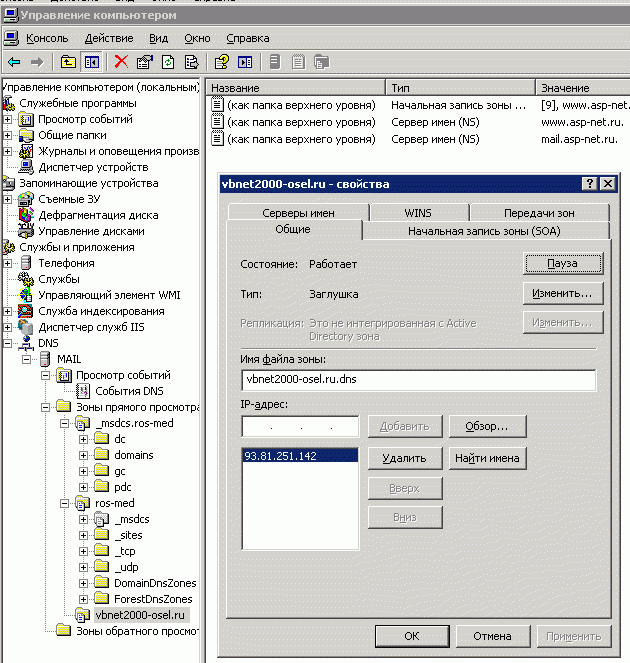Click the Тип column header
The width and height of the screenshot is (630, 663).
[x=461, y=88]
